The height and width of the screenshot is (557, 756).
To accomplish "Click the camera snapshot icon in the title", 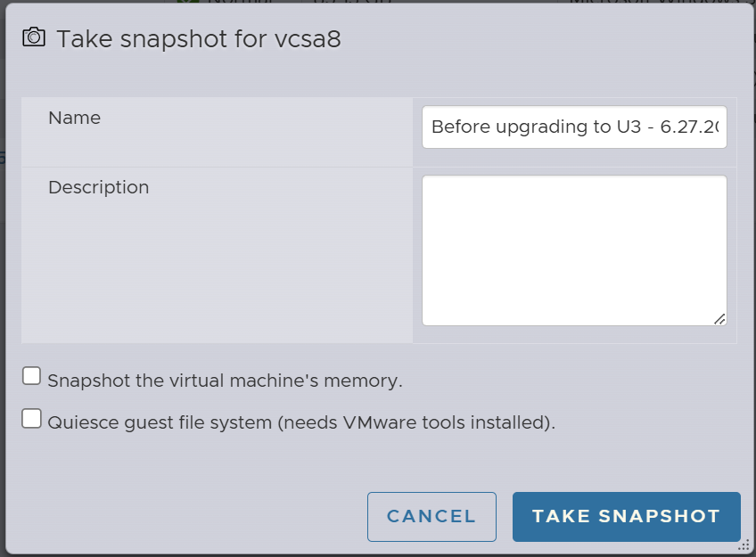I will (34, 37).
